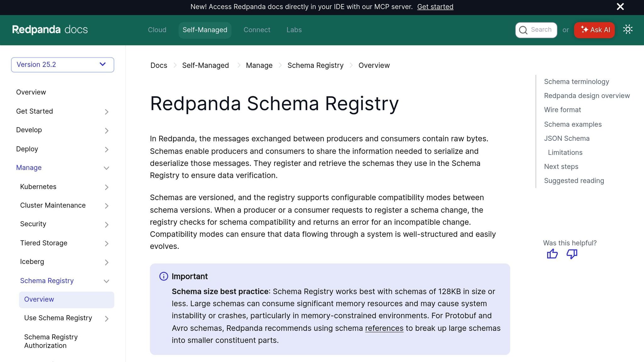Viewport: 644px width, 362px height.
Task: Click the Important note info icon
Action: [164, 277]
